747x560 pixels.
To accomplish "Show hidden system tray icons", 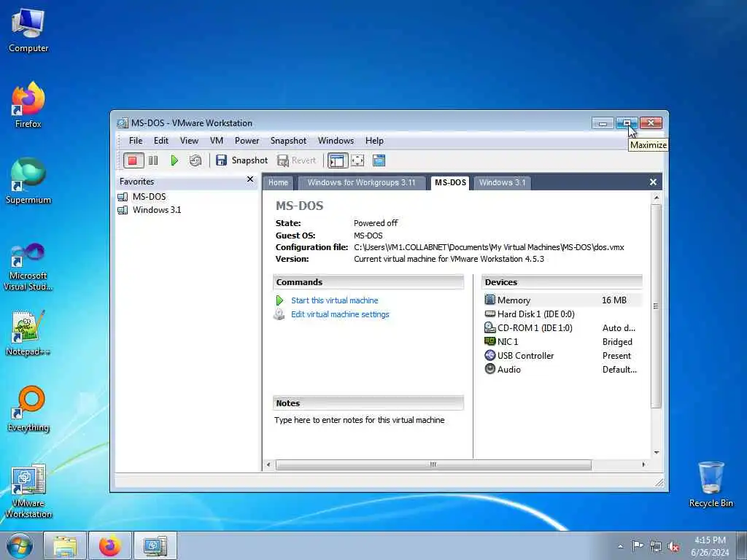I will click(620, 546).
